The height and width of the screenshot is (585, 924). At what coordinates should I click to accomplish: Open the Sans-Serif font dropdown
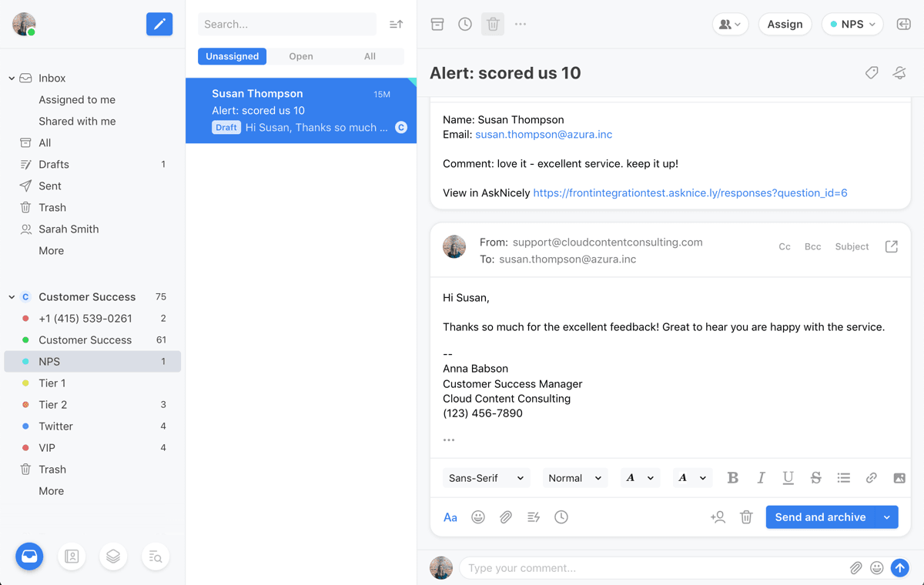click(x=486, y=477)
